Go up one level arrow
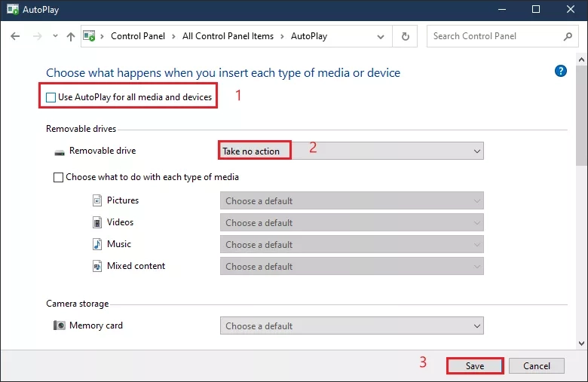Viewport: 588px width, 382px height. coord(71,36)
